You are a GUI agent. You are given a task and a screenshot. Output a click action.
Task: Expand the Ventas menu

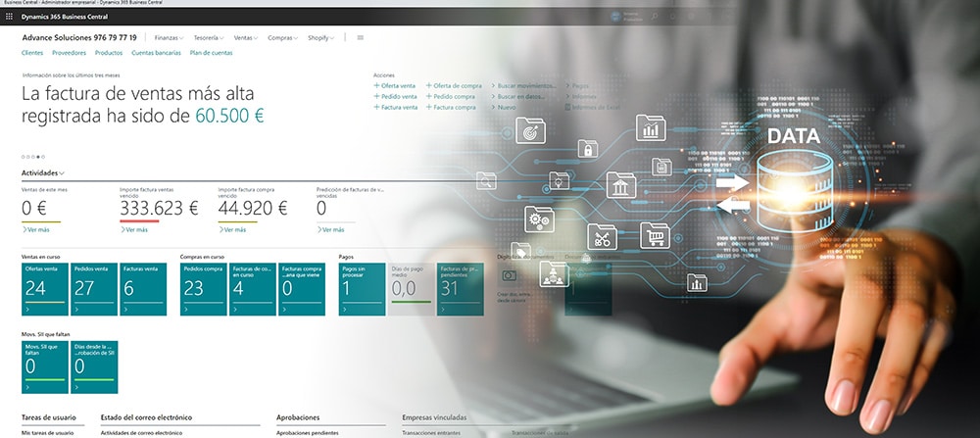246,38
